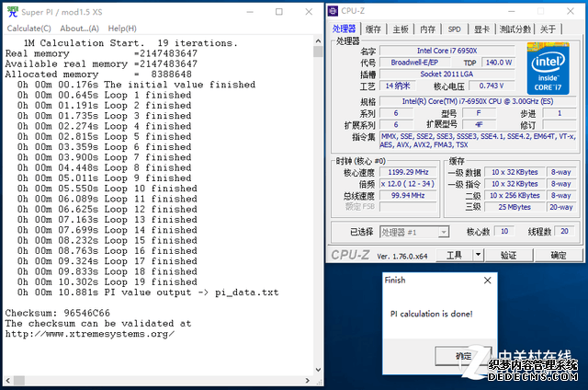Screen dimensions: 588x390
Task: Click the Checksum: 96546C66 line in Super PI
Action: 57,313
